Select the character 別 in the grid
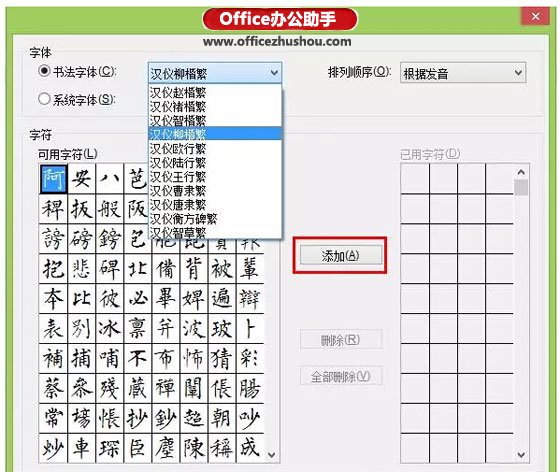 [x=81, y=329]
